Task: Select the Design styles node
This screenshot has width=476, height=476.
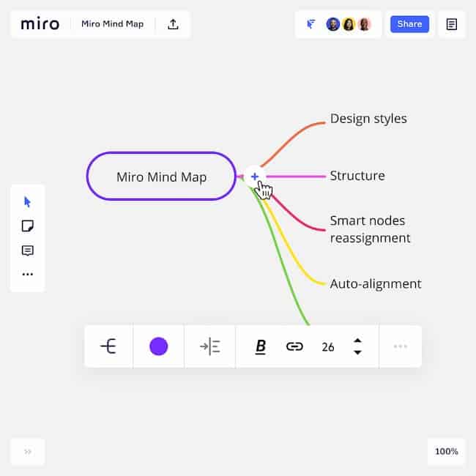Action: [368, 119]
